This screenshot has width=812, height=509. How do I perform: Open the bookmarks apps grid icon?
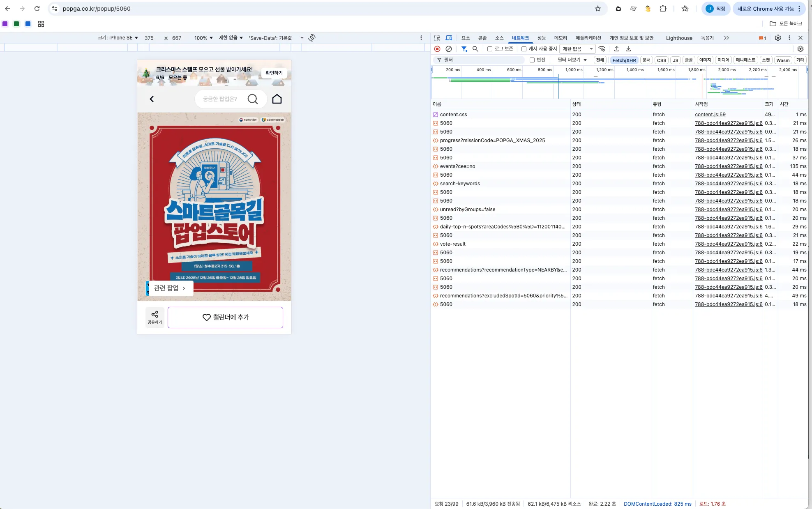pos(41,24)
